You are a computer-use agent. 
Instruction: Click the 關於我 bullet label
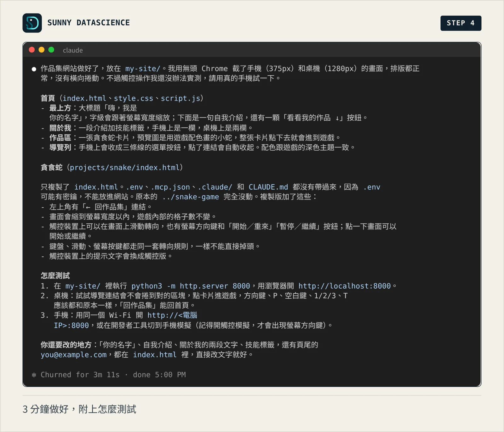60,128
